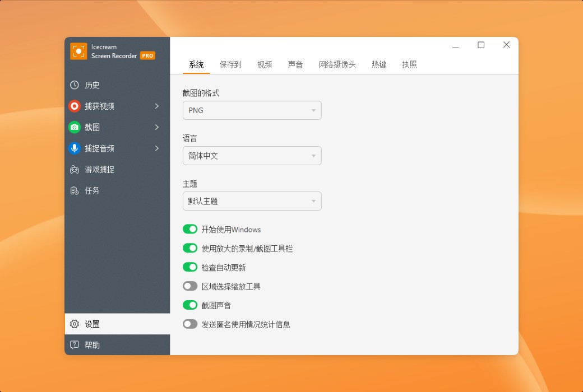Viewport: 583px width, 392px height.
Task: Open the 默认主题 theme dropdown
Action: click(x=252, y=200)
